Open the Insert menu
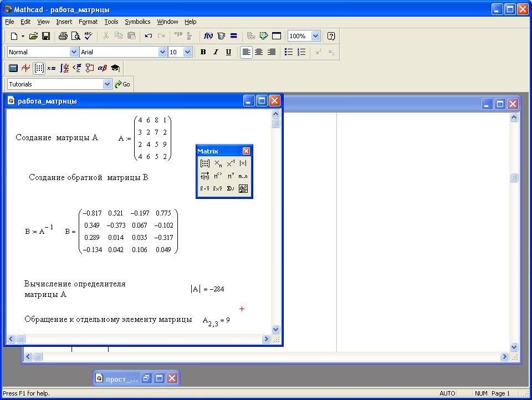This screenshot has width=532, height=400. click(x=64, y=22)
